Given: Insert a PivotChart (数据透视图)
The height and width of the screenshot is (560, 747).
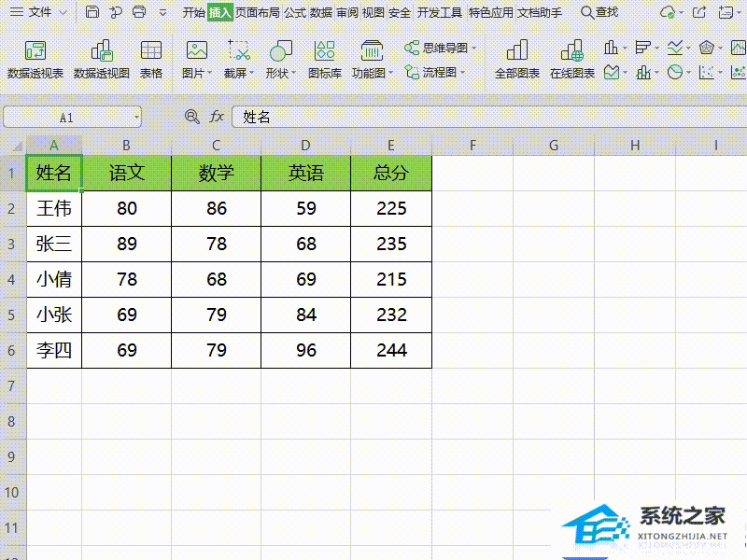Looking at the screenshot, I should 102,60.
